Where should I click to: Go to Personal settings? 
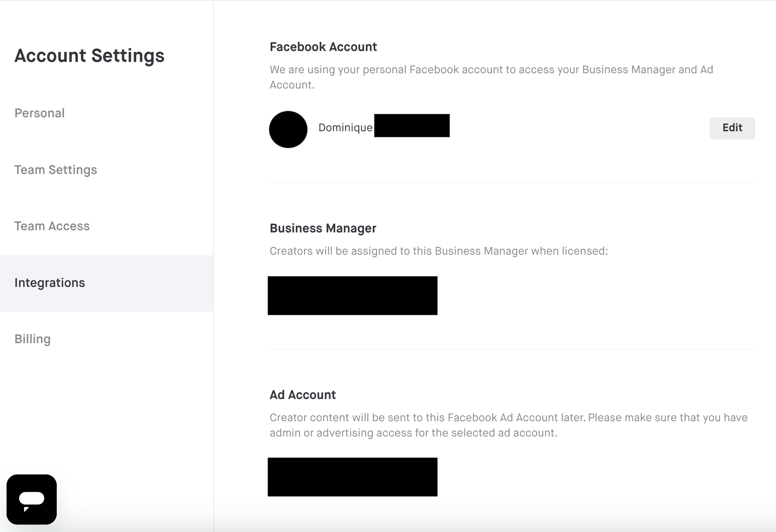click(x=39, y=113)
